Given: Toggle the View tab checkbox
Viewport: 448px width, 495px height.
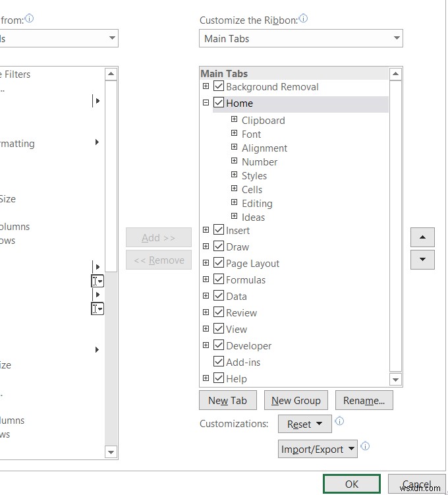Looking at the screenshot, I should coord(219,328).
